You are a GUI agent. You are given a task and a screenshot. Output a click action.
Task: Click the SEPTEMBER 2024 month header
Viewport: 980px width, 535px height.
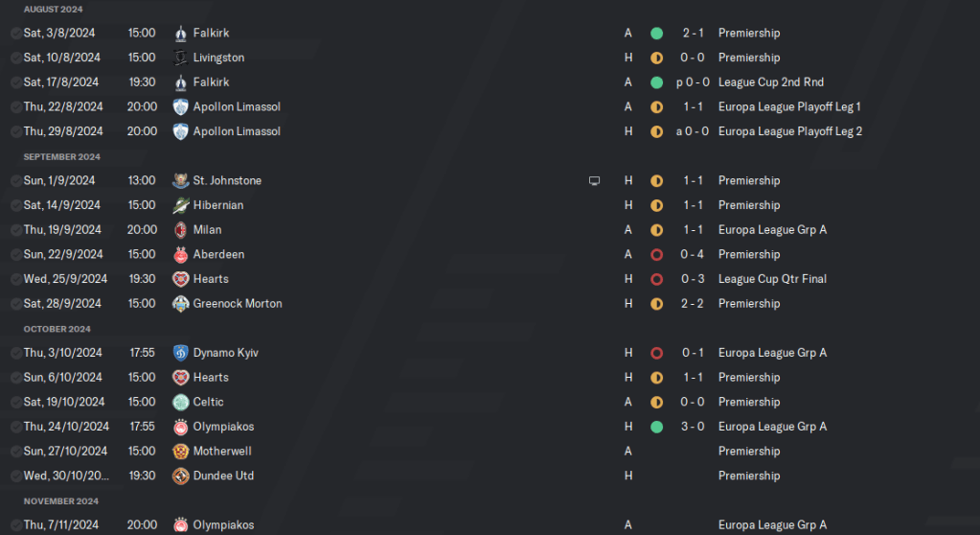pos(62,156)
